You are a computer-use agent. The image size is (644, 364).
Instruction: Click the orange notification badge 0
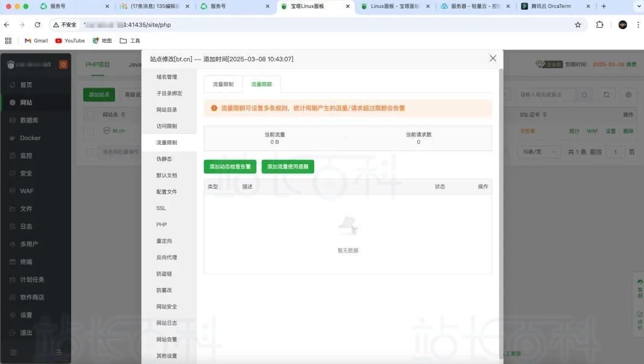pyautogui.click(x=63, y=64)
